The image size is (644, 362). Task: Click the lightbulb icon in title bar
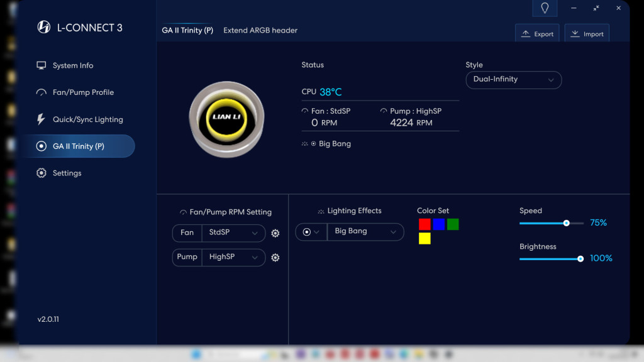(545, 8)
